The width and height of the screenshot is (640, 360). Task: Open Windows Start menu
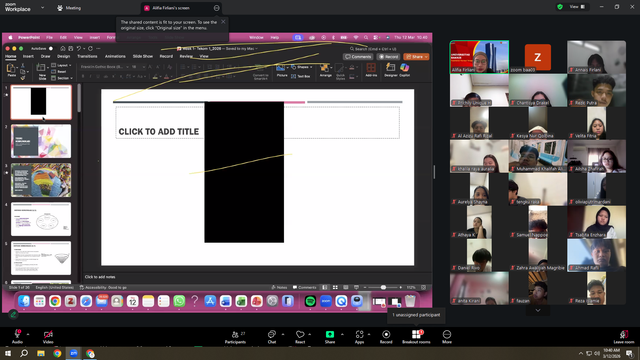pyautogui.click(x=8, y=353)
